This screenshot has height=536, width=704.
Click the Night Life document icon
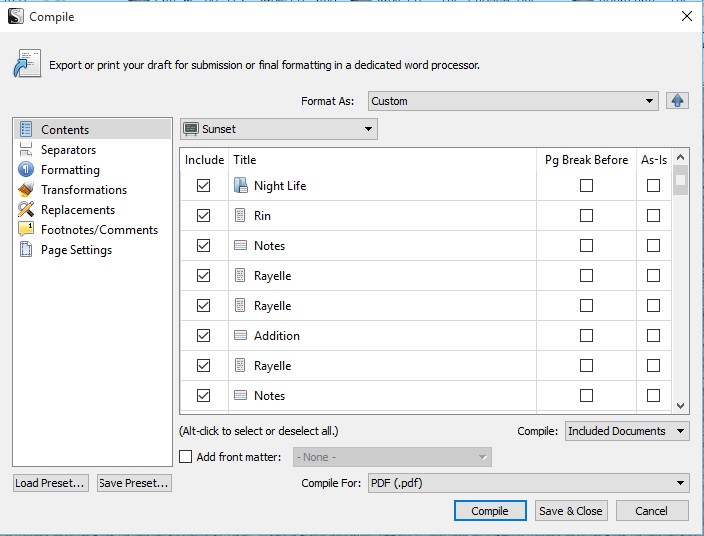coord(240,186)
